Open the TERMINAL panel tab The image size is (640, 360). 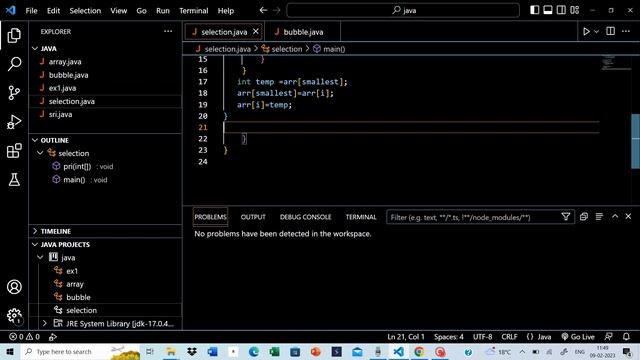361,217
